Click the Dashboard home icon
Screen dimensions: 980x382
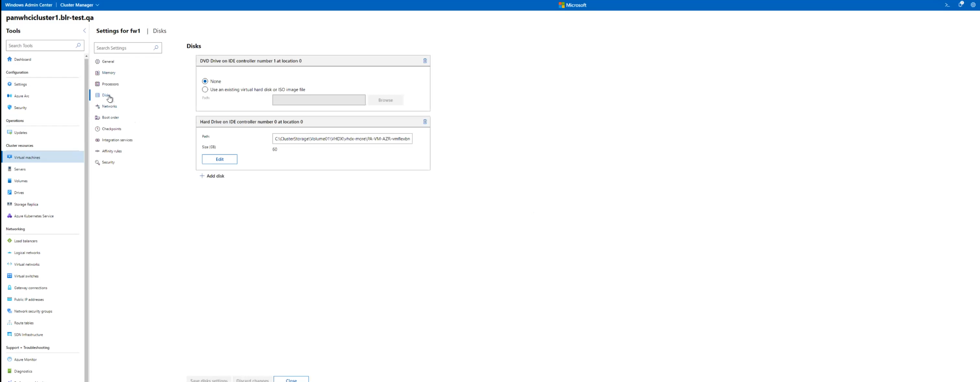coord(10,59)
